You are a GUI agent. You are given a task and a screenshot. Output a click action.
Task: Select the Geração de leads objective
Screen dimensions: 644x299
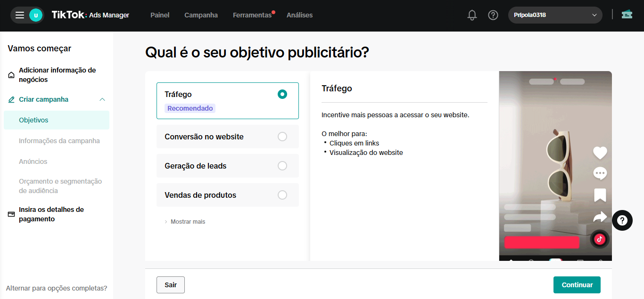pos(227,166)
